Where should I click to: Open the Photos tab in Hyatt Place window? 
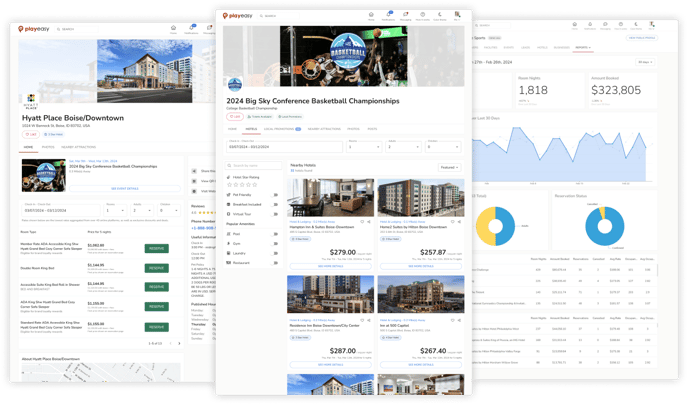pyautogui.click(x=48, y=147)
